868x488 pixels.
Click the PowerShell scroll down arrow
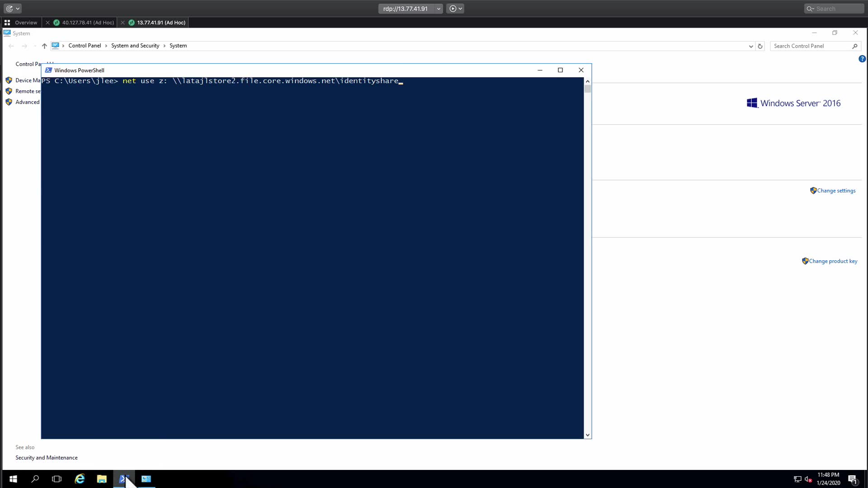(x=587, y=435)
